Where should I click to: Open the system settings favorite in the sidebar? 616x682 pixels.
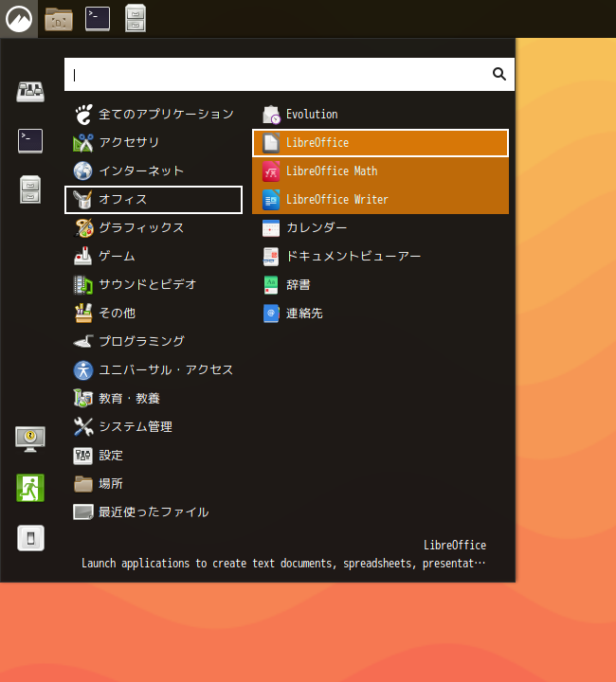pyautogui.click(x=30, y=92)
